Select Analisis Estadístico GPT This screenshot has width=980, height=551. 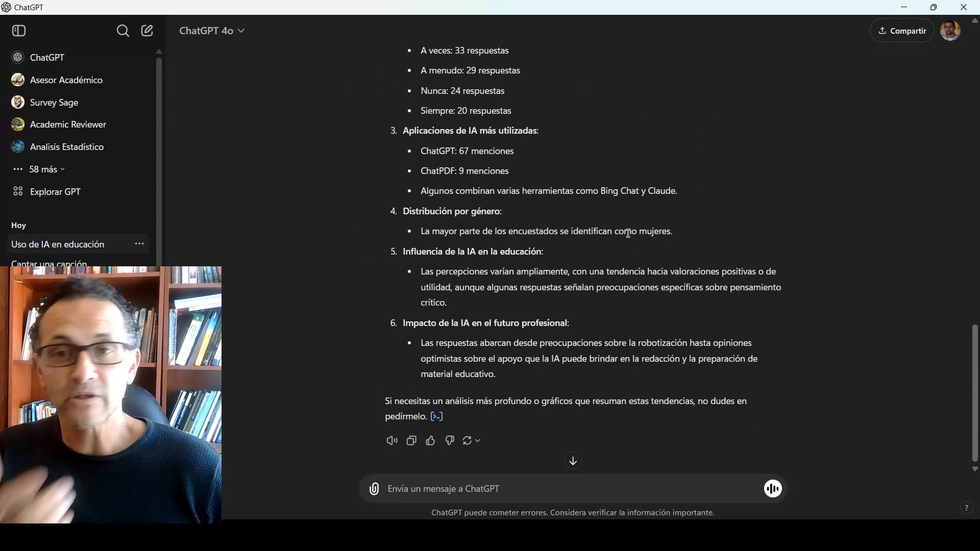click(79, 147)
